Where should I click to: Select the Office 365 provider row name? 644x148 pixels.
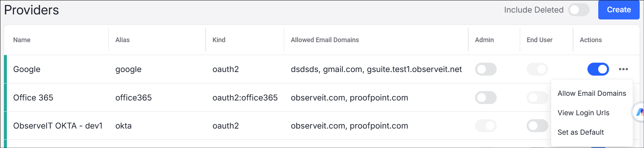[33, 98]
